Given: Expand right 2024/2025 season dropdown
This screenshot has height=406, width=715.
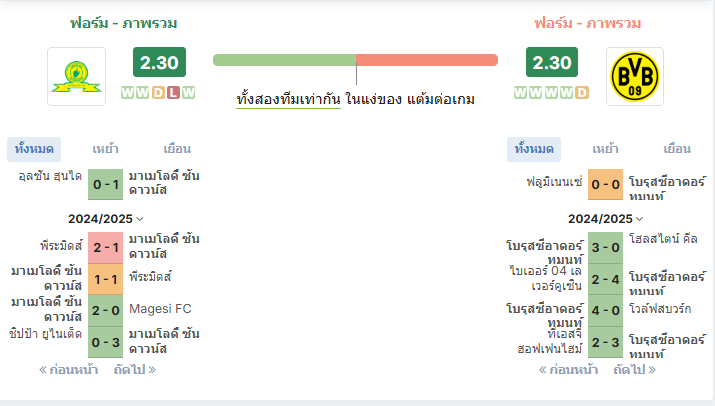Looking at the screenshot, I should coord(606,219).
